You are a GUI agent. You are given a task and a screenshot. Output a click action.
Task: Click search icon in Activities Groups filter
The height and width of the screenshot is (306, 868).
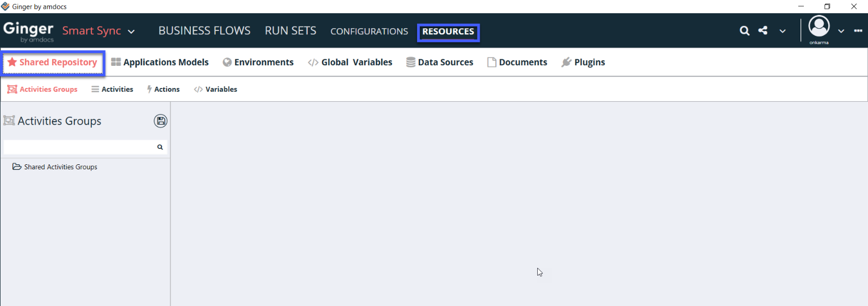160,147
